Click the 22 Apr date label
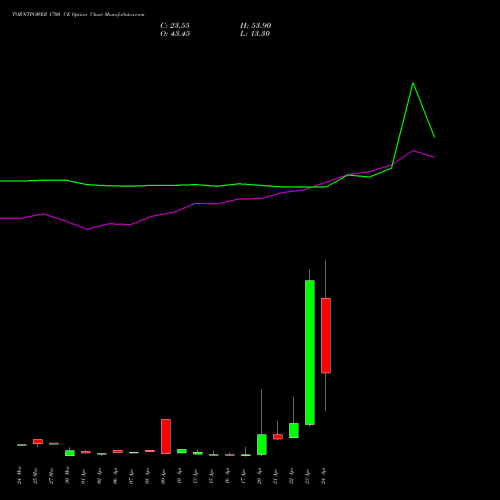The height and width of the screenshot is (500, 500). coord(291,476)
